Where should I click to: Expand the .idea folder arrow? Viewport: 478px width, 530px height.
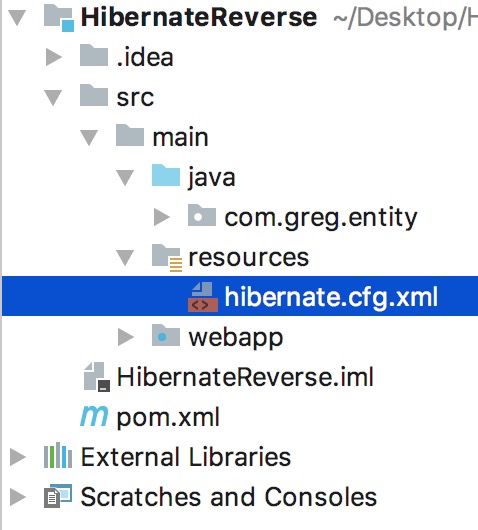pyautogui.click(x=54, y=57)
